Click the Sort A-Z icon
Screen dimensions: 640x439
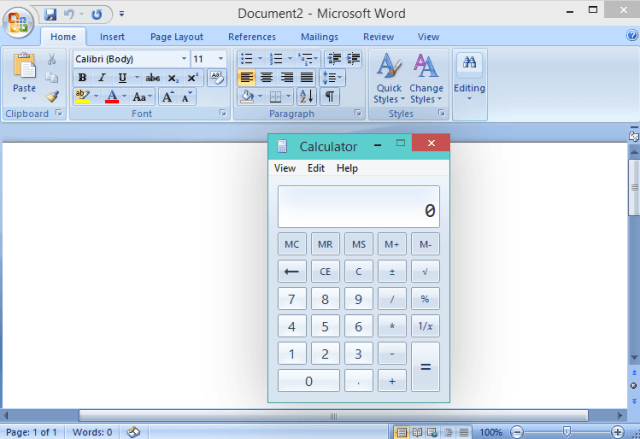[307, 97]
